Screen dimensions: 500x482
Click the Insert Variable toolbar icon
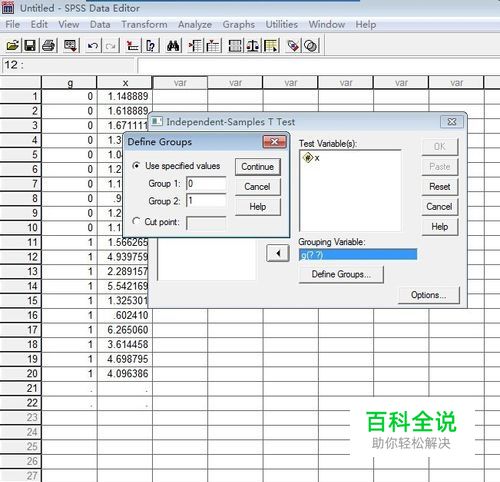pos(213,46)
